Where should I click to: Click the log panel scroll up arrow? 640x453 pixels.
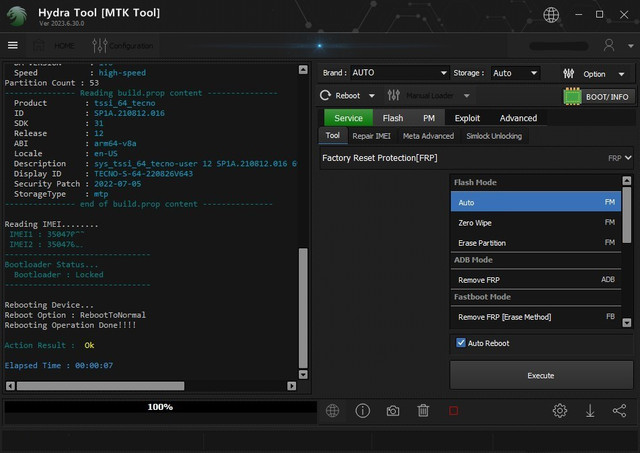tap(303, 70)
